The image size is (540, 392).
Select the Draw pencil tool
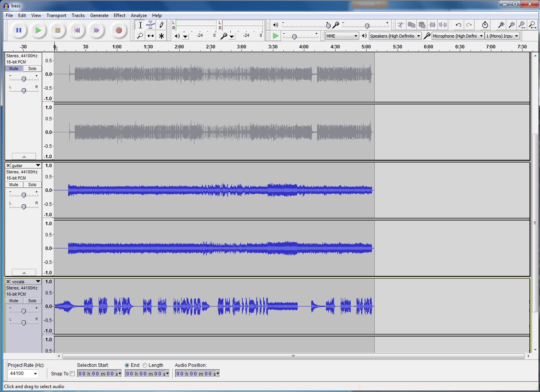(x=161, y=25)
